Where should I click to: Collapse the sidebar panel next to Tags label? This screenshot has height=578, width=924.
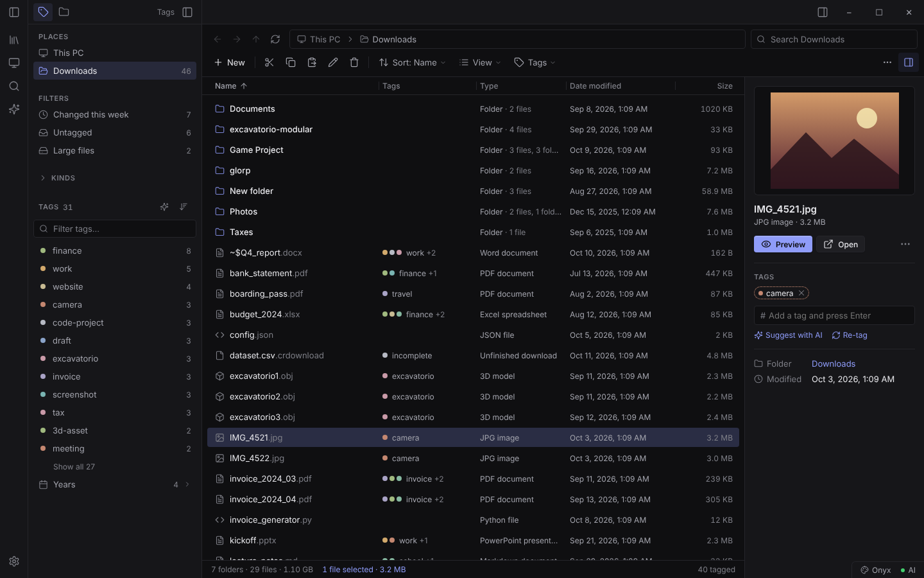pyautogui.click(x=187, y=12)
